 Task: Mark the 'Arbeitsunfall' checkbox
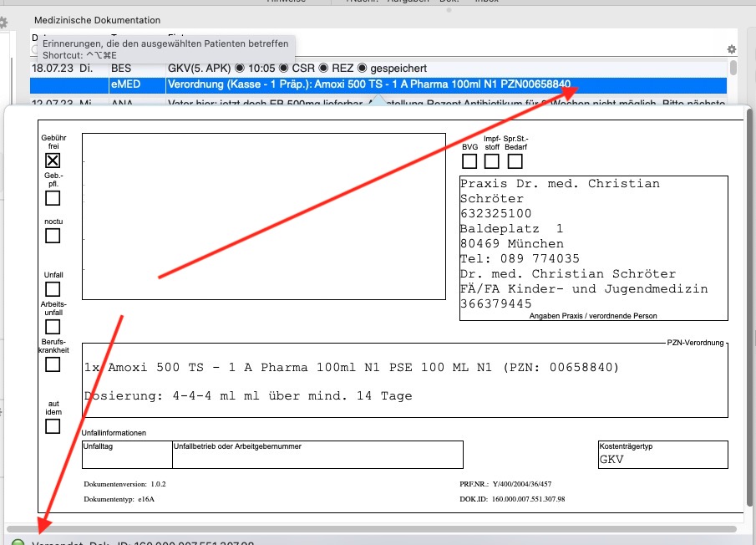tap(53, 327)
